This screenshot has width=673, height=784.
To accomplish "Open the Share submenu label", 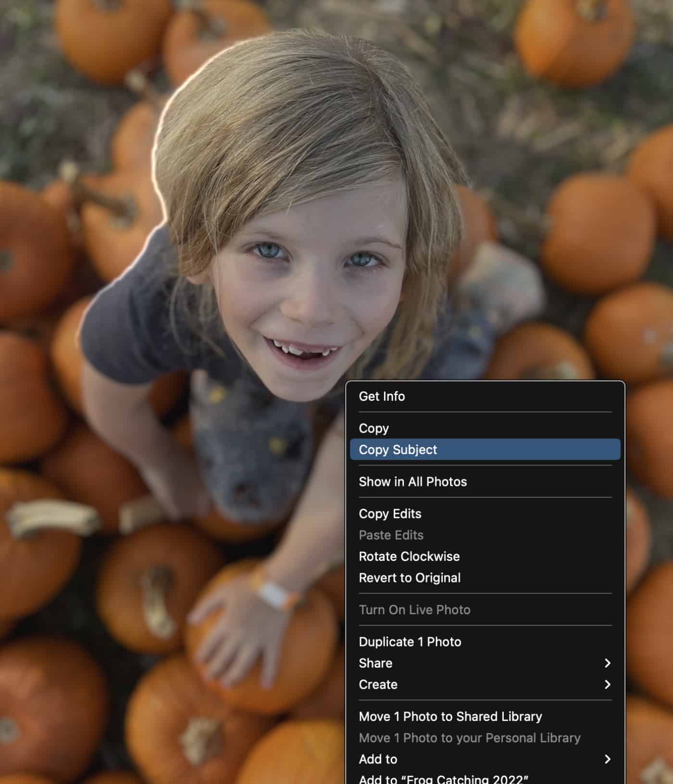I will pos(375,663).
